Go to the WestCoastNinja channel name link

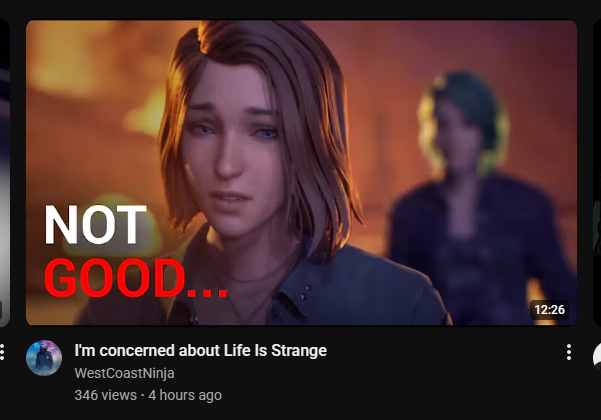(x=124, y=373)
